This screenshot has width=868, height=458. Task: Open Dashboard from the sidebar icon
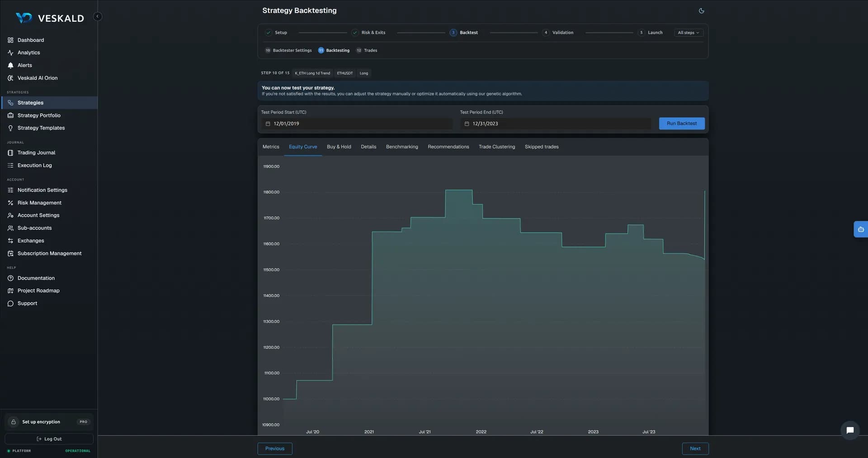pyautogui.click(x=10, y=40)
